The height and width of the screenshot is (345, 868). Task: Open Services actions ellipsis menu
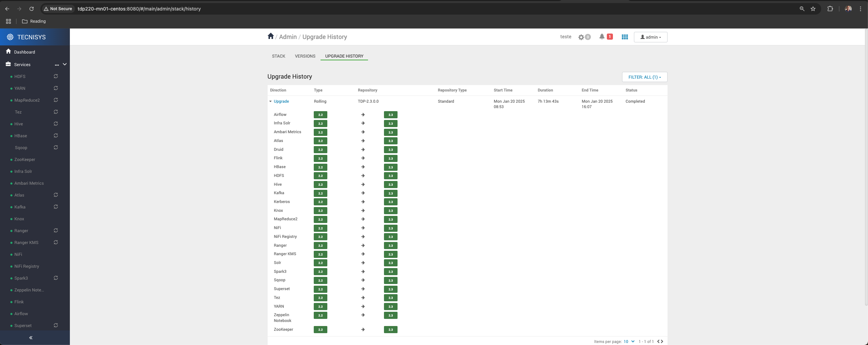(x=57, y=65)
